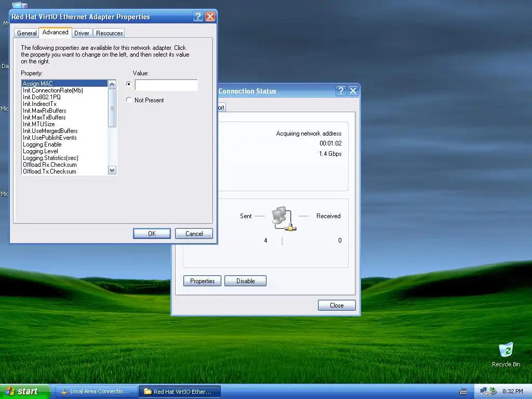Click network computers icon in Connection Status
532x399 pixels.
[284, 219]
